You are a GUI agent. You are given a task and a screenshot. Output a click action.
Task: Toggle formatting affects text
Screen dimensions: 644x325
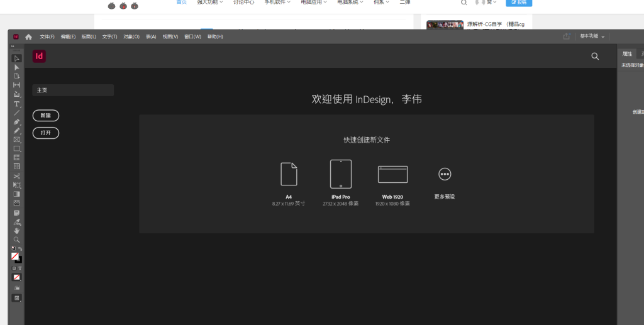coord(19,268)
